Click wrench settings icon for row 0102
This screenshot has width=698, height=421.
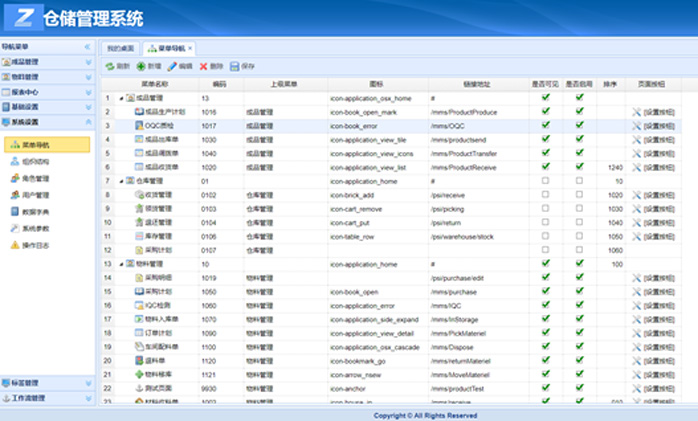(x=637, y=195)
